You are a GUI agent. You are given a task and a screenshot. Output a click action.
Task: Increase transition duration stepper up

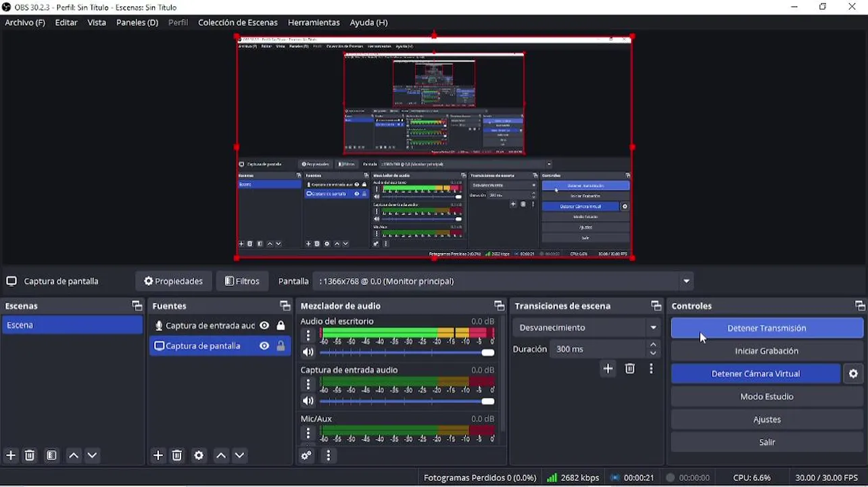653,345
